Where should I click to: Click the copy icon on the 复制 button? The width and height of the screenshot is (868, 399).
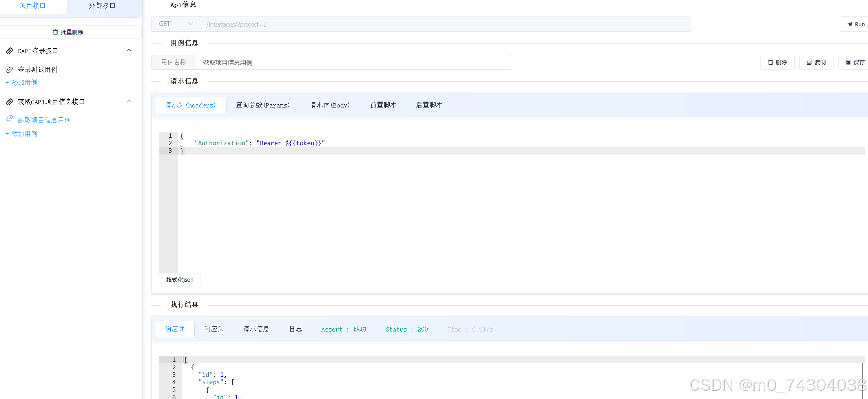click(x=810, y=62)
